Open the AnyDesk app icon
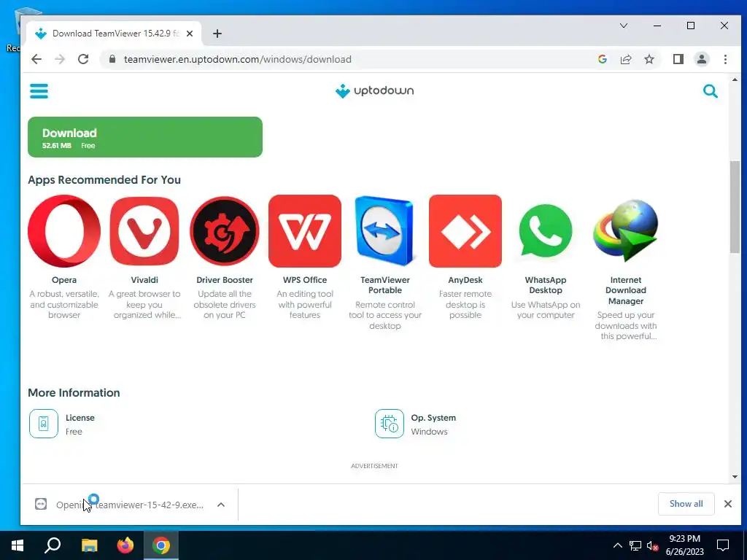Viewport: 747px width, 560px height. (x=465, y=231)
